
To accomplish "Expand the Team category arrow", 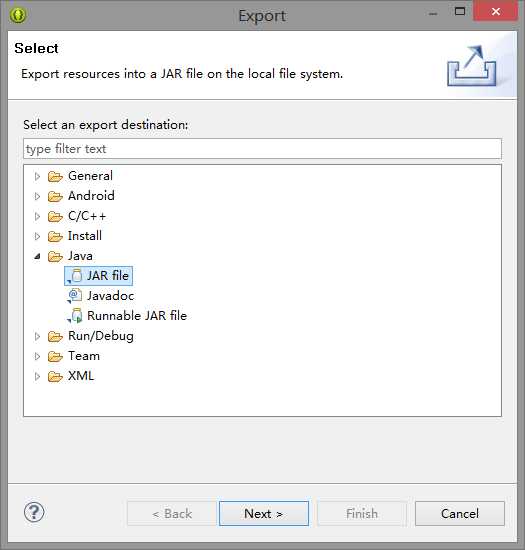I will [37, 356].
